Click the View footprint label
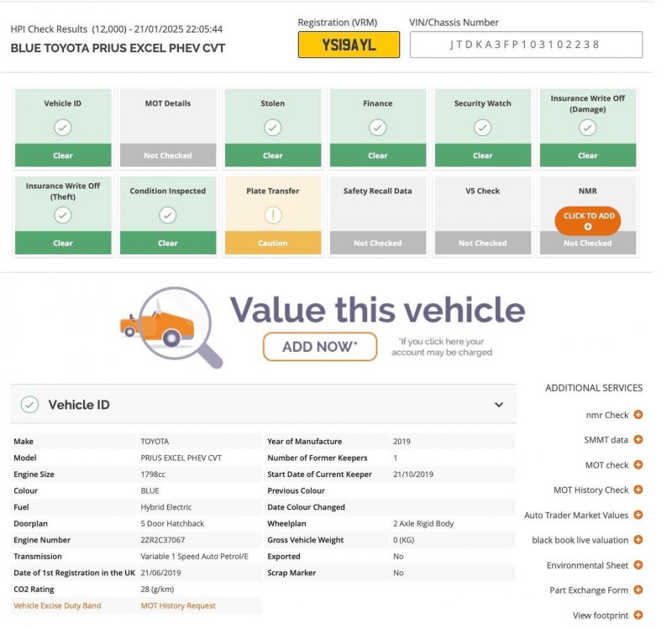Viewport: 672px width, 629px height. point(601,616)
